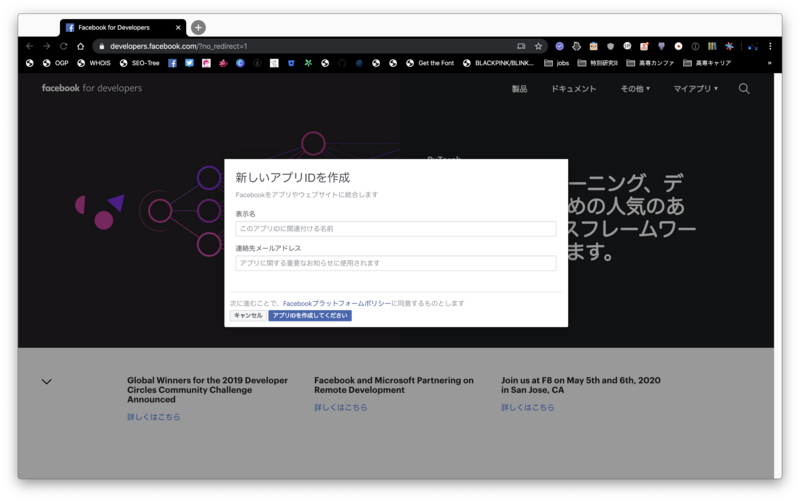Open the info circle extension icon

coord(695,46)
